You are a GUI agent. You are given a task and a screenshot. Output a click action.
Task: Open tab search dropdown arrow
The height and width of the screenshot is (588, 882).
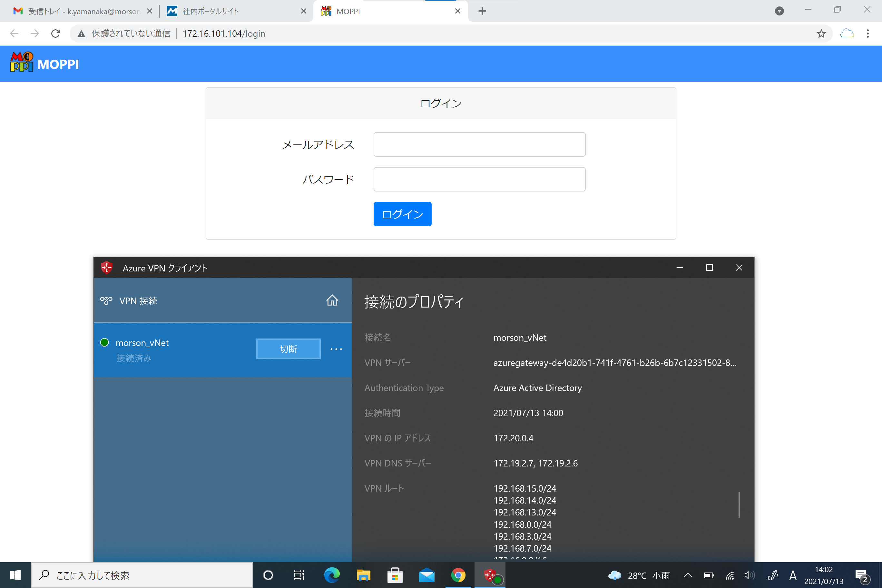click(779, 11)
